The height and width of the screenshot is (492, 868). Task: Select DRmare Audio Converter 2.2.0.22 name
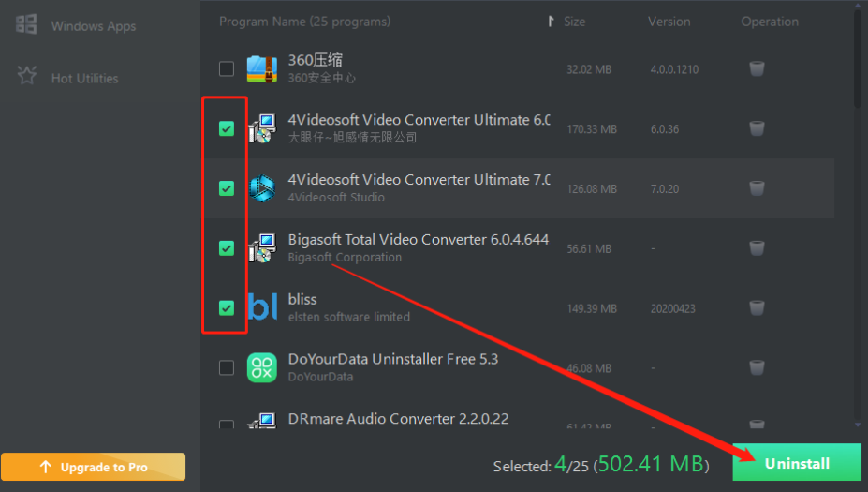pos(398,419)
